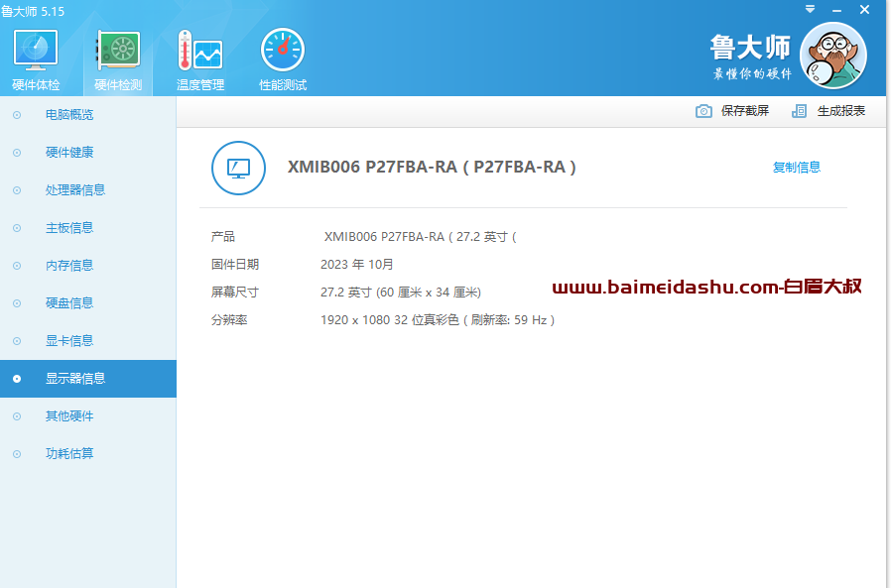Click the heading XMIB006 P27FBA-RA ( P27FBA-RA )
891x588 pixels.
pyautogui.click(x=432, y=167)
